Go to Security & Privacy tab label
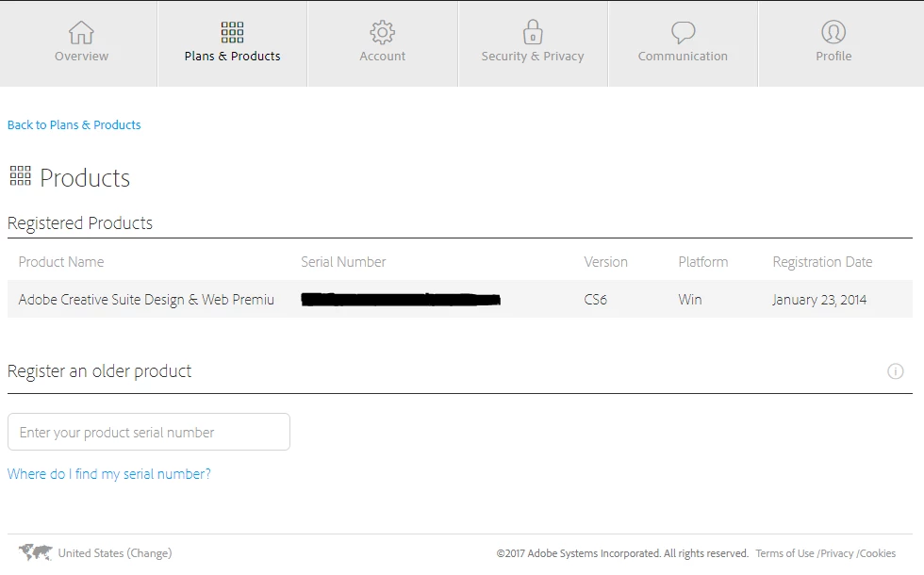 point(533,56)
